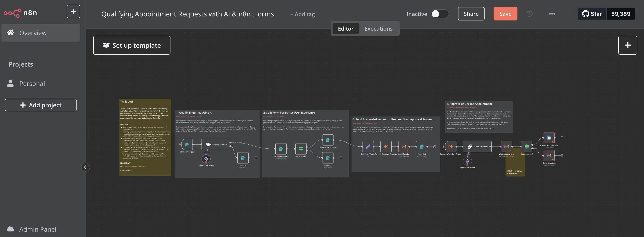This screenshot has width=644, height=237.
Task: Click the plus button beside n8n logo
Action: (73, 11)
